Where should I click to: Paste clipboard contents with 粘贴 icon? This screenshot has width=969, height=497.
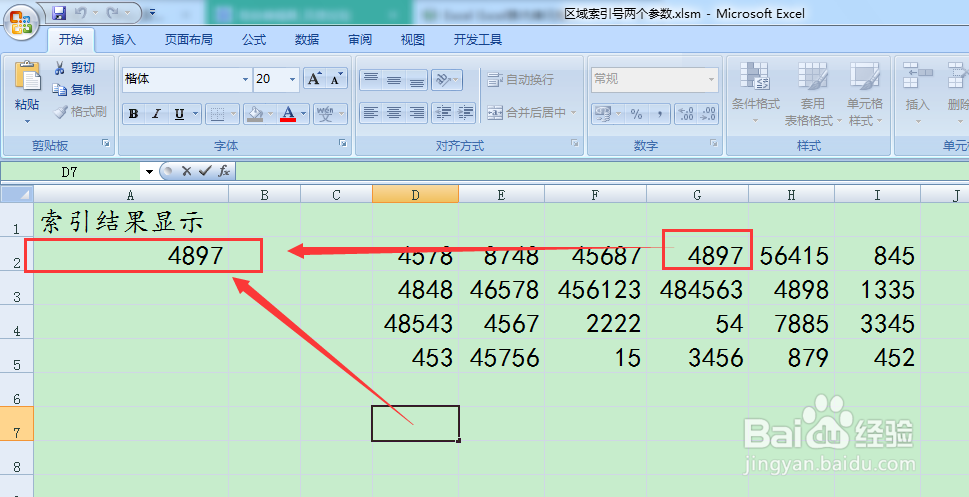click(27, 77)
